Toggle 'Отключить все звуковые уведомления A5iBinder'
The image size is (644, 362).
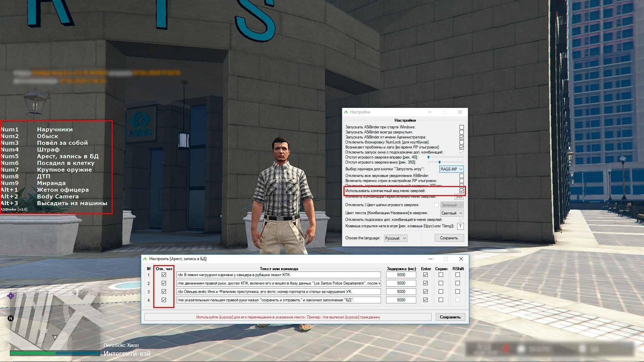coord(462,176)
